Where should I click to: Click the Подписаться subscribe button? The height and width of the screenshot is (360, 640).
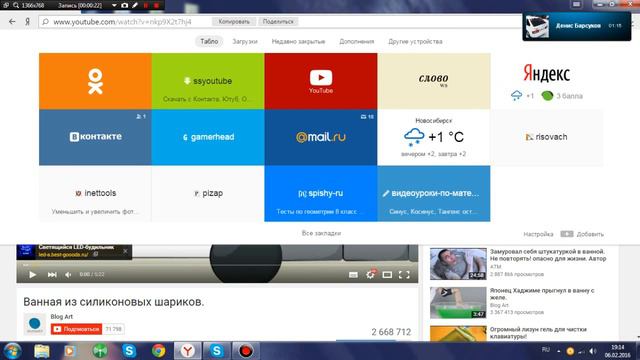tap(76, 329)
